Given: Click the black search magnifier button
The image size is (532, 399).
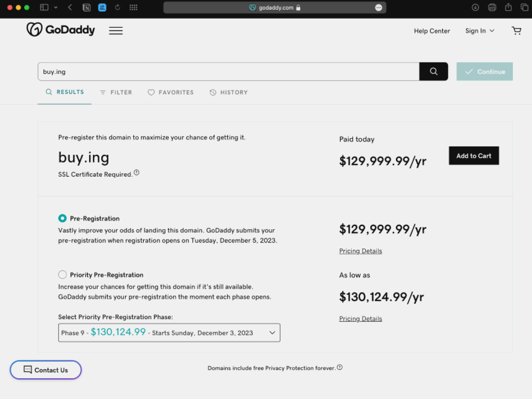Looking at the screenshot, I should click(x=434, y=72).
